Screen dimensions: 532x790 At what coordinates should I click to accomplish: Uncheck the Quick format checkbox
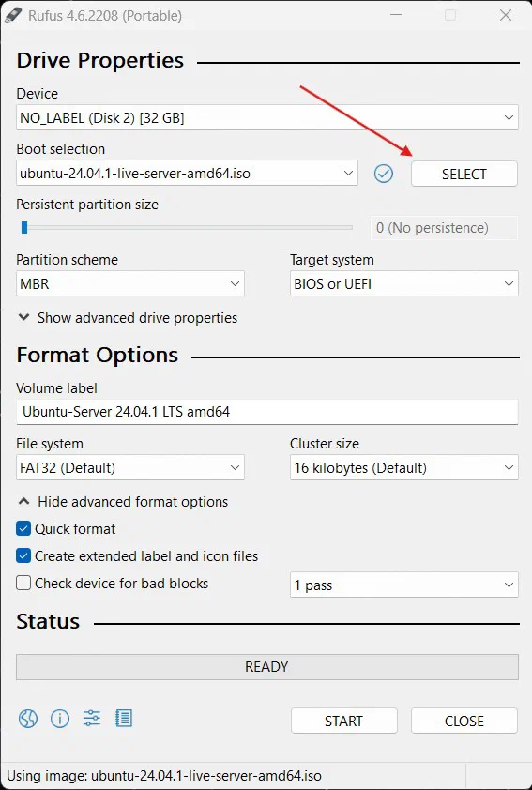click(23, 528)
